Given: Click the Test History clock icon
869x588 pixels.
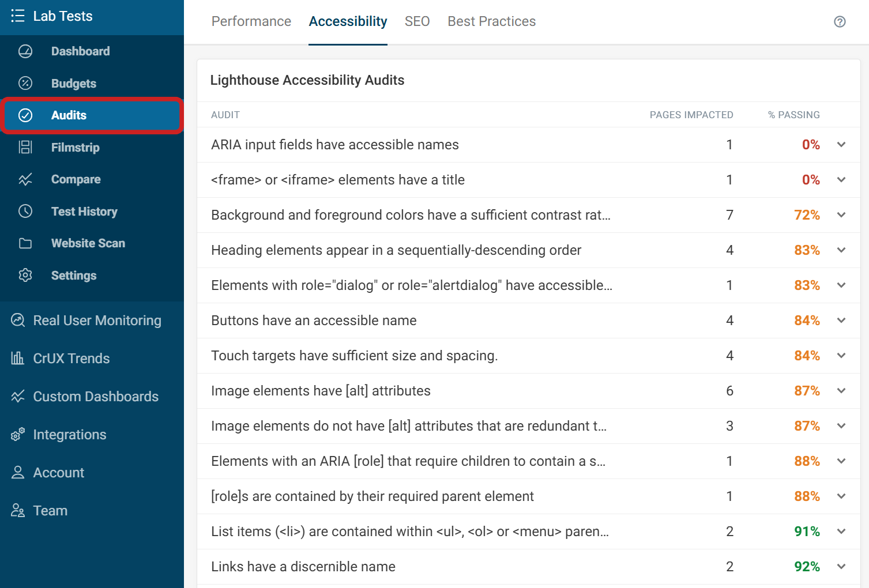Looking at the screenshot, I should click(x=25, y=212).
